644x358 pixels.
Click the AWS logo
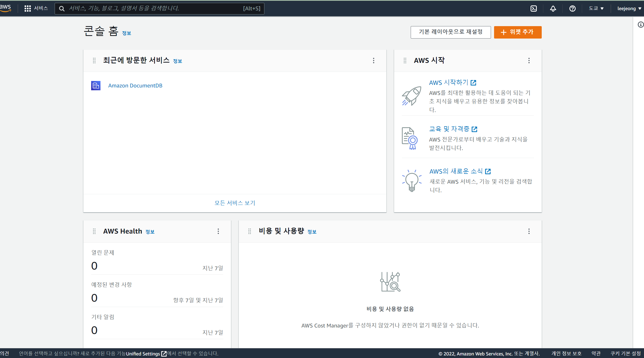(x=5, y=8)
